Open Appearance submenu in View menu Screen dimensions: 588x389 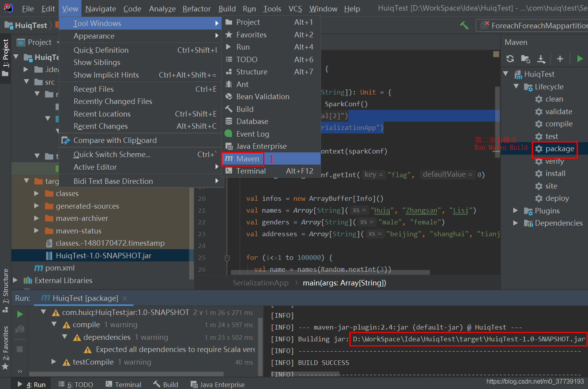140,36
